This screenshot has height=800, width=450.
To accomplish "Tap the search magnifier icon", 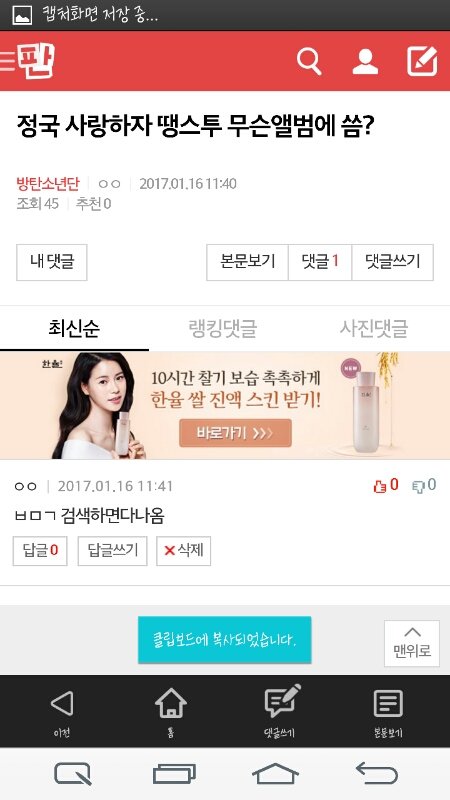I will click(309, 62).
